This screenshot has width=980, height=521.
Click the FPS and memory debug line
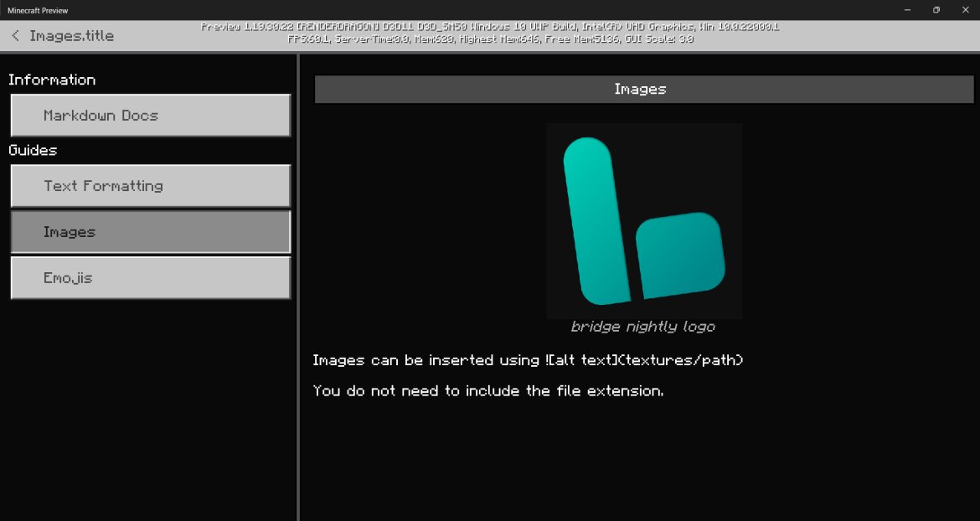[490, 39]
